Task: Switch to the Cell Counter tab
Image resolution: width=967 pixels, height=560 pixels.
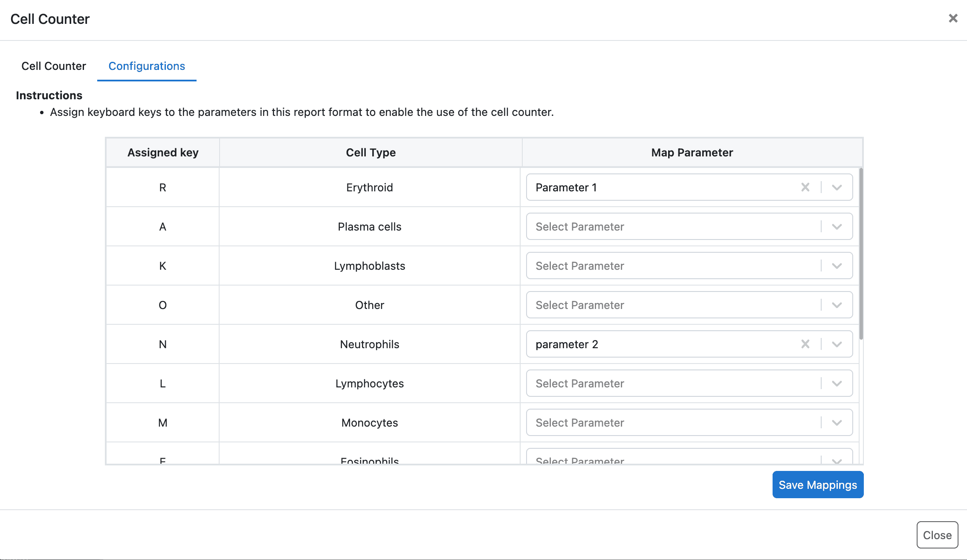Action: tap(54, 66)
